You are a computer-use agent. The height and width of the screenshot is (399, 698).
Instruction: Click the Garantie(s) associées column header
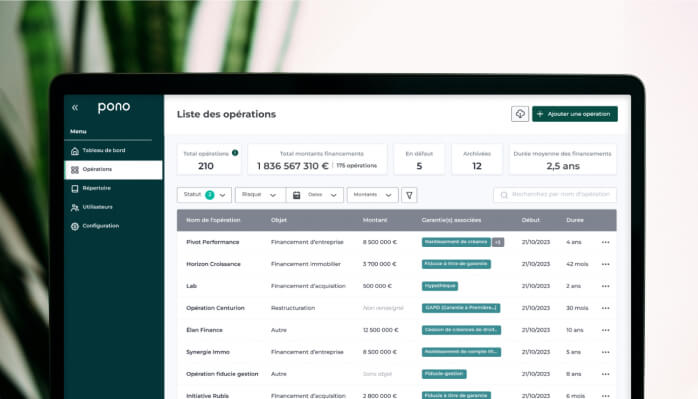coord(451,220)
